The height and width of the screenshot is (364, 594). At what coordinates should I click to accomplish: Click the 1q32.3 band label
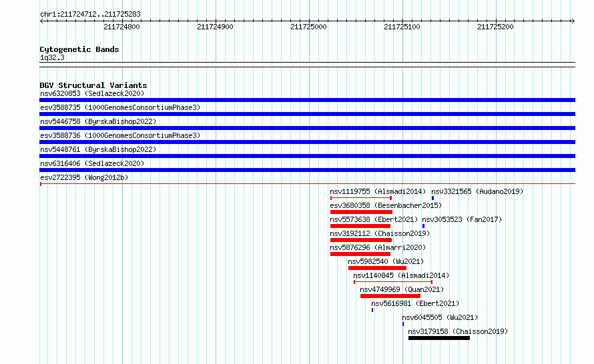pyautogui.click(x=52, y=57)
